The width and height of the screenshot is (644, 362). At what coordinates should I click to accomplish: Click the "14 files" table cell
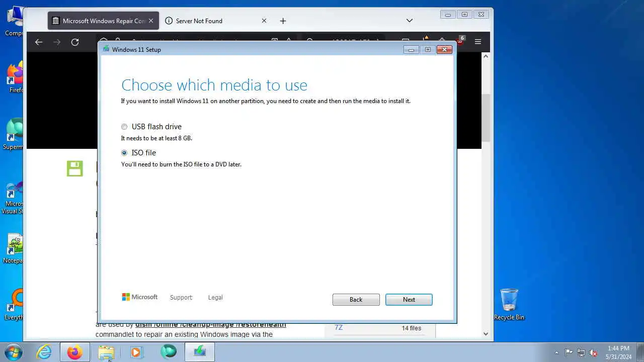point(411,328)
